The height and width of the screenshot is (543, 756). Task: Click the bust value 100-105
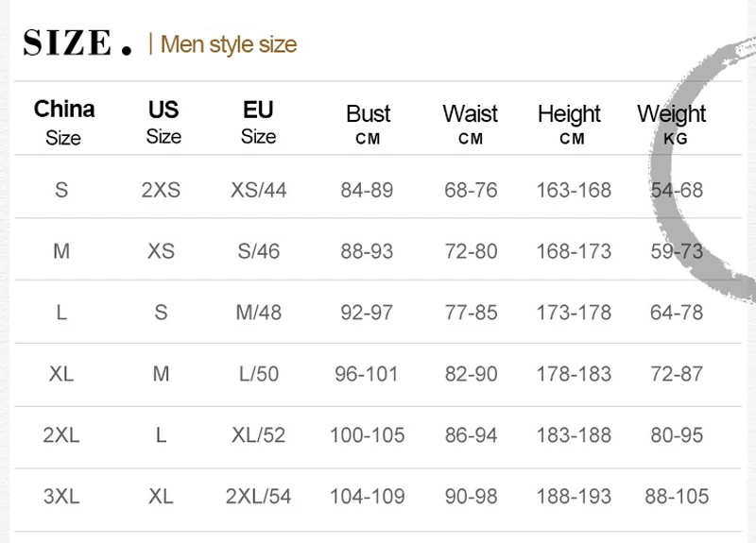pyautogui.click(x=368, y=435)
